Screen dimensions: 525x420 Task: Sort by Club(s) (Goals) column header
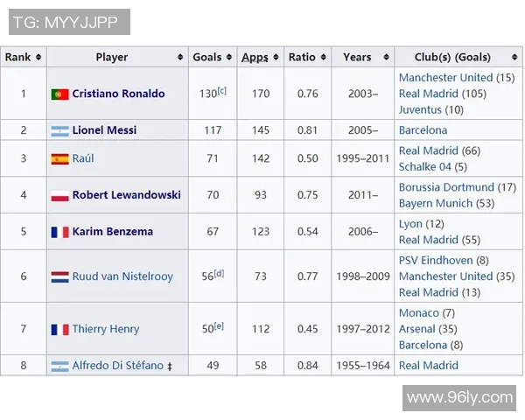pyautogui.click(x=452, y=57)
